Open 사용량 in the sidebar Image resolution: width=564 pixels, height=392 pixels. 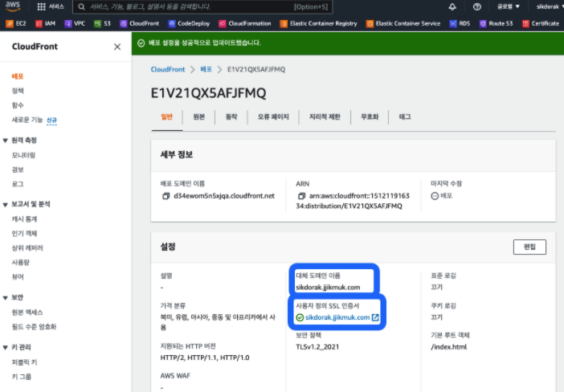[x=21, y=262]
